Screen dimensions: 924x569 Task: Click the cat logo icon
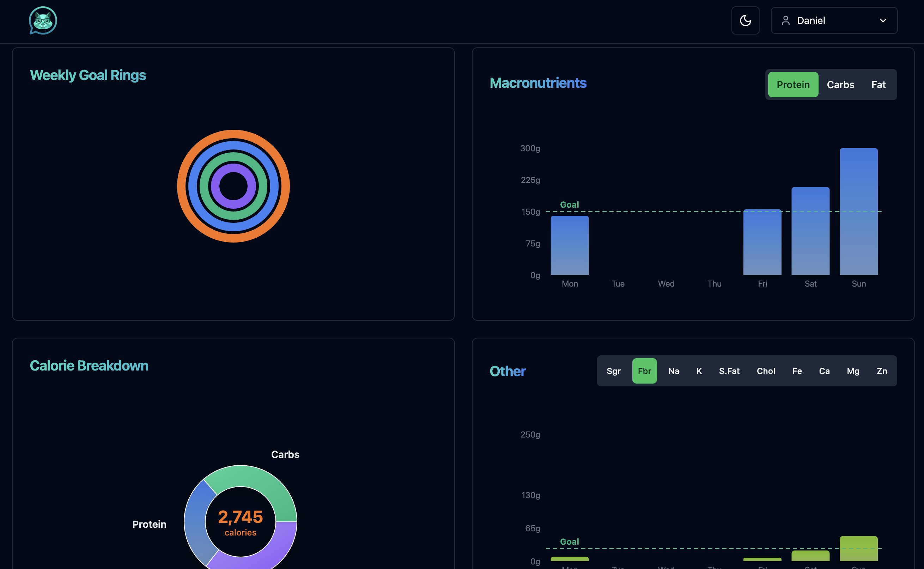coord(43,21)
